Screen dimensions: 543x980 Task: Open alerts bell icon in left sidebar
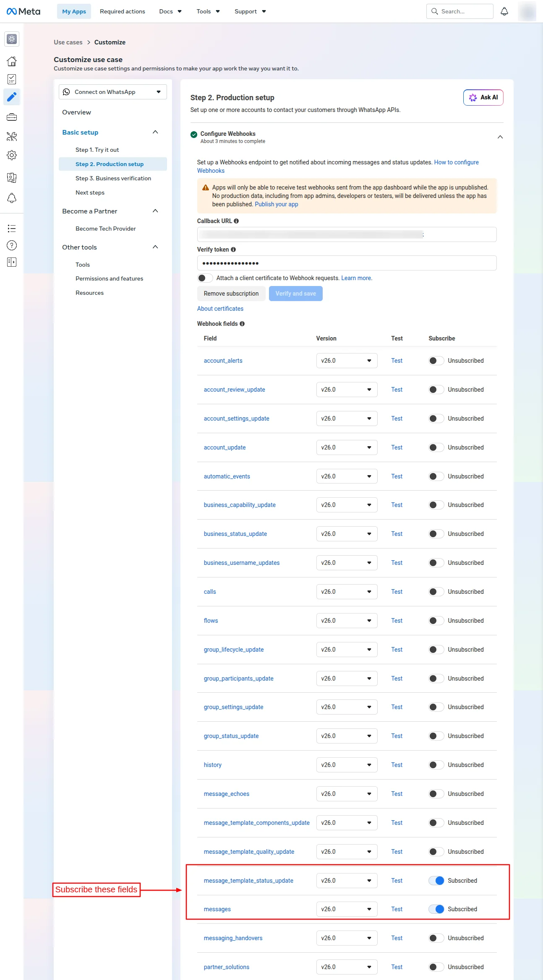[x=12, y=198]
